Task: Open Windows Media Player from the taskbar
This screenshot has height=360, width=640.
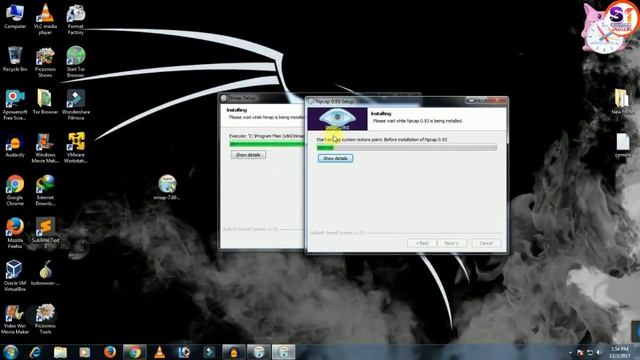Action: click(84, 352)
